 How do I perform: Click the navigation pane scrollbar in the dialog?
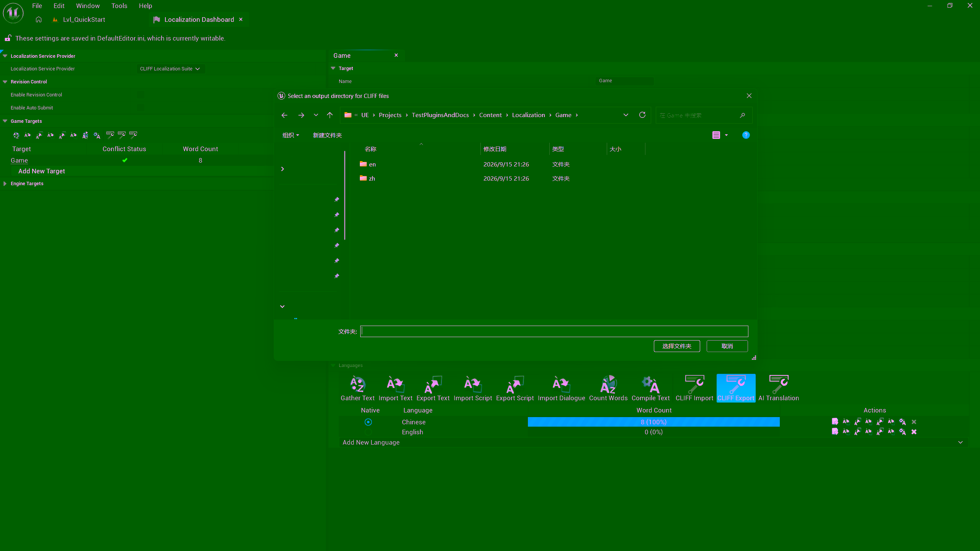[345, 195]
